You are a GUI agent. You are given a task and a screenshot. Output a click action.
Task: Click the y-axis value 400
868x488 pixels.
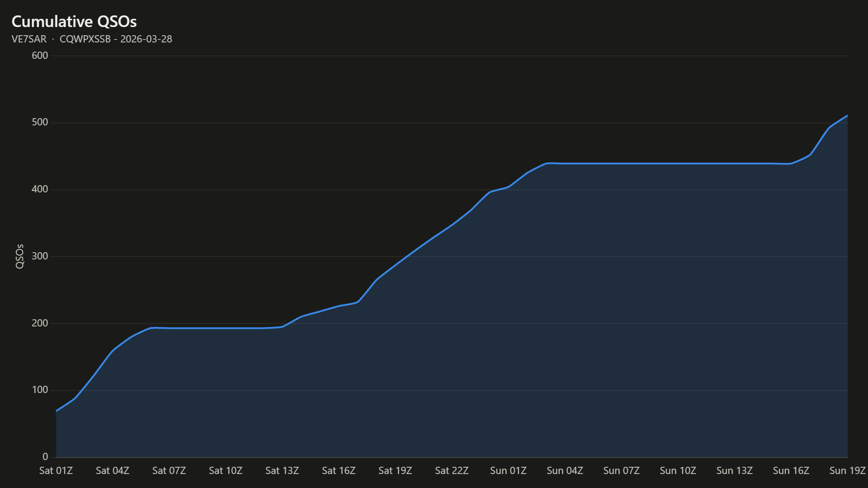[x=40, y=190]
